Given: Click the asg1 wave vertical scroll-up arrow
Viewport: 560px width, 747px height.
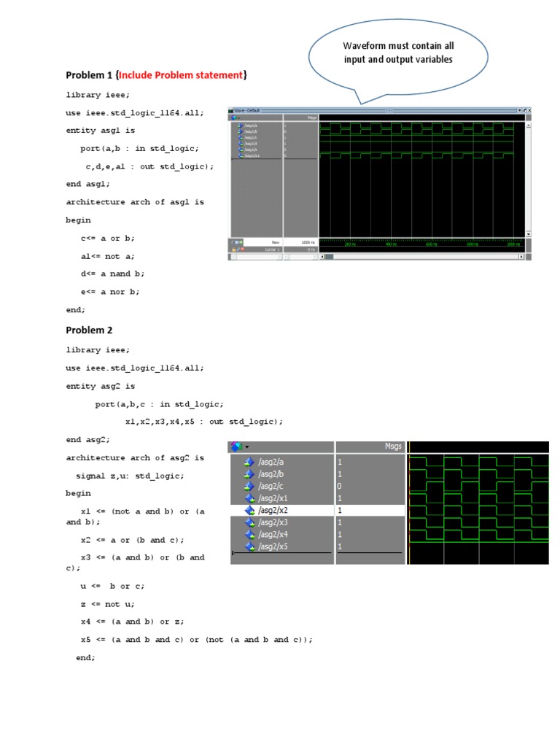Looking at the screenshot, I should tap(529, 125).
